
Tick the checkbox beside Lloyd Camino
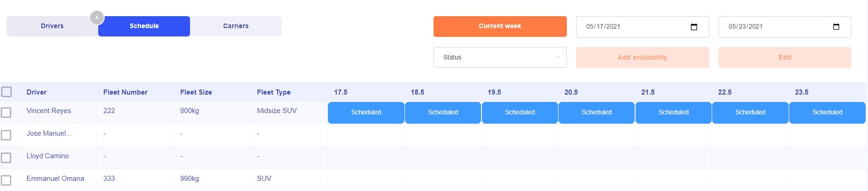(x=6, y=157)
